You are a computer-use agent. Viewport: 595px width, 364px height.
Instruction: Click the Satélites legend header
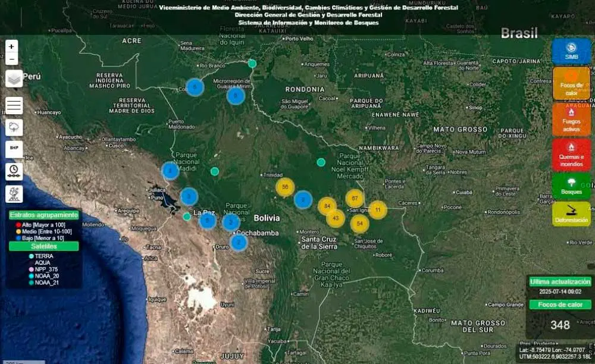point(43,246)
